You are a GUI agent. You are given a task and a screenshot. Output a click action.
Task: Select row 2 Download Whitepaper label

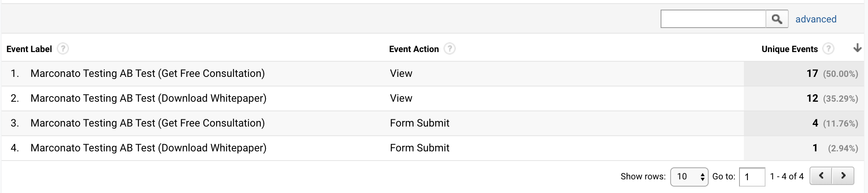pos(149,99)
